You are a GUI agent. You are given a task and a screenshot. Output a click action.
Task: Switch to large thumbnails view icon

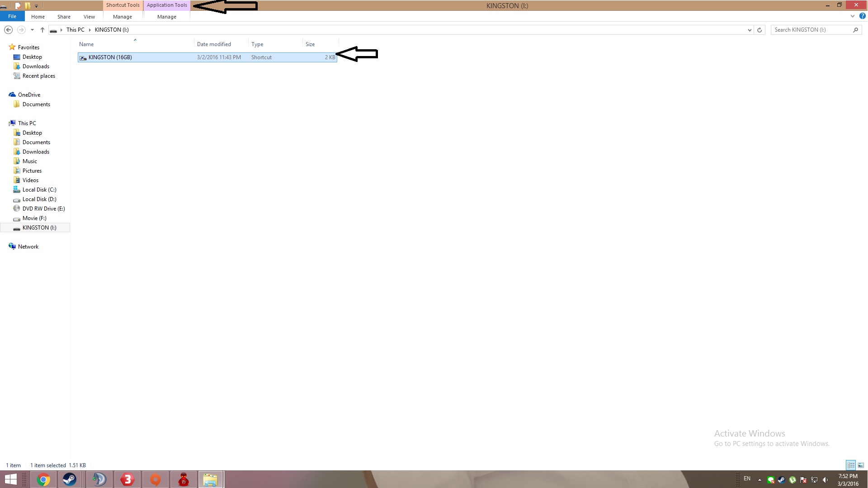click(861, 465)
